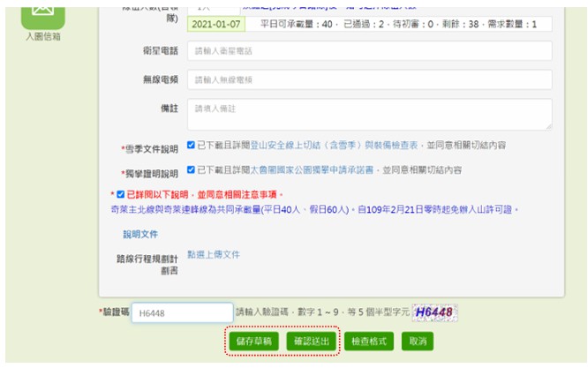Select the 2021-01-07 date cell
Screen dimensions: 588x368
click(216, 24)
